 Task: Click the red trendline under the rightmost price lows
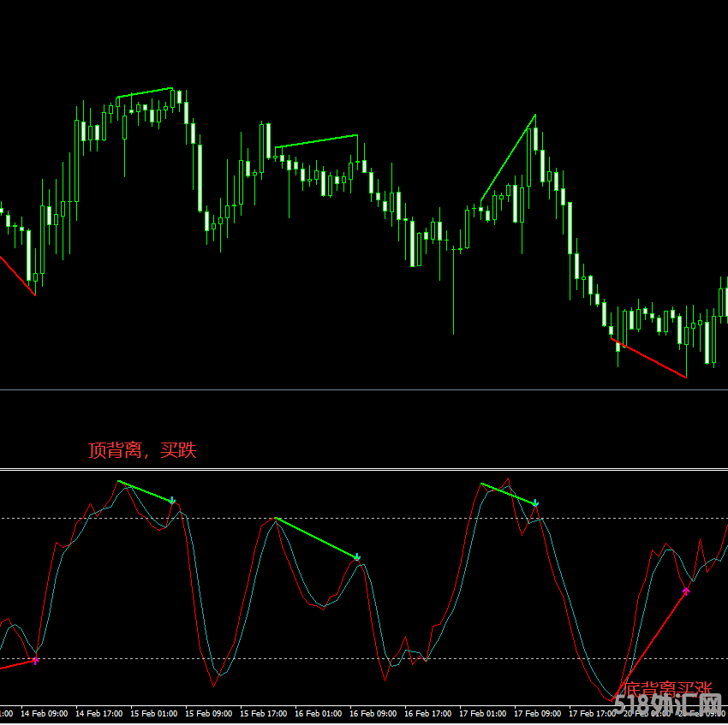click(x=649, y=360)
